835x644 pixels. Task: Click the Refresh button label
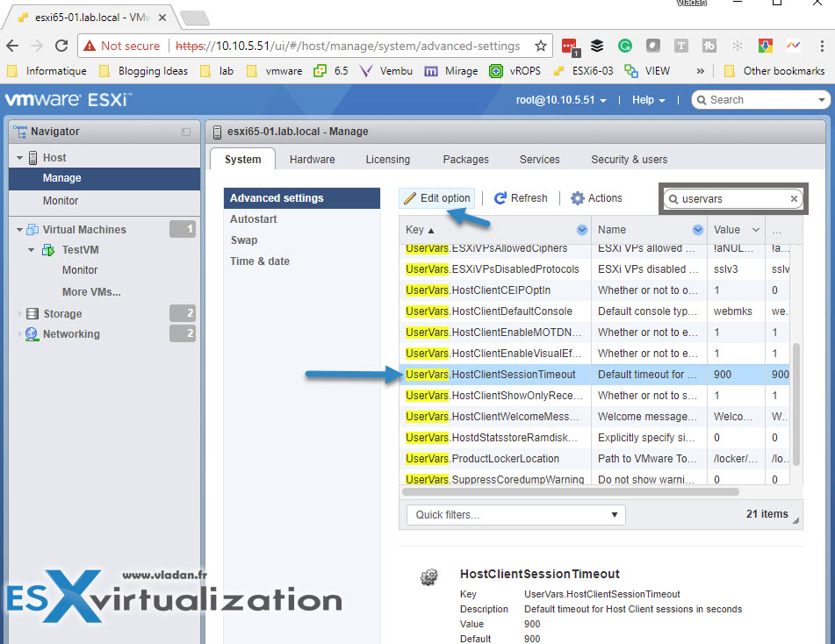pyautogui.click(x=529, y=198)
